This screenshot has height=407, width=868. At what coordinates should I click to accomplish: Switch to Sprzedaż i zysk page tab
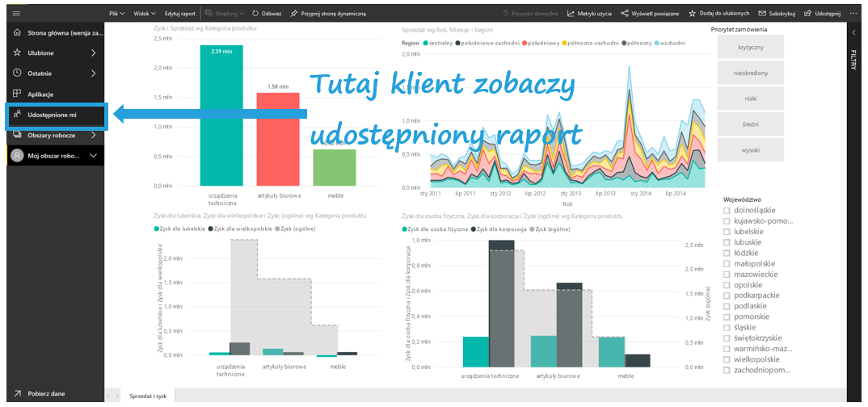pyautogui.click(x=149, y=396)
